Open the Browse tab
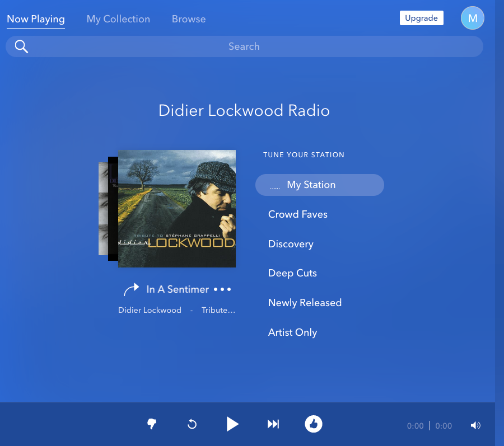504x446 pixels. (x=189, y=19)
